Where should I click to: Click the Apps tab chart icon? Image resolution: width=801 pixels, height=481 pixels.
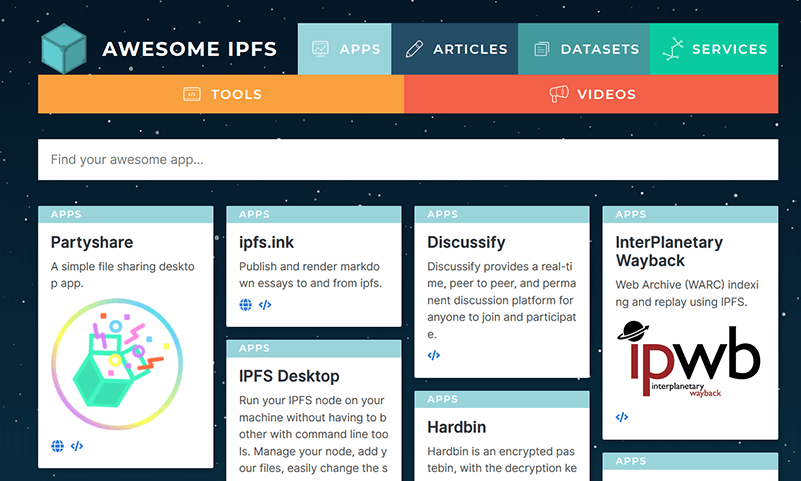[321, 49]
